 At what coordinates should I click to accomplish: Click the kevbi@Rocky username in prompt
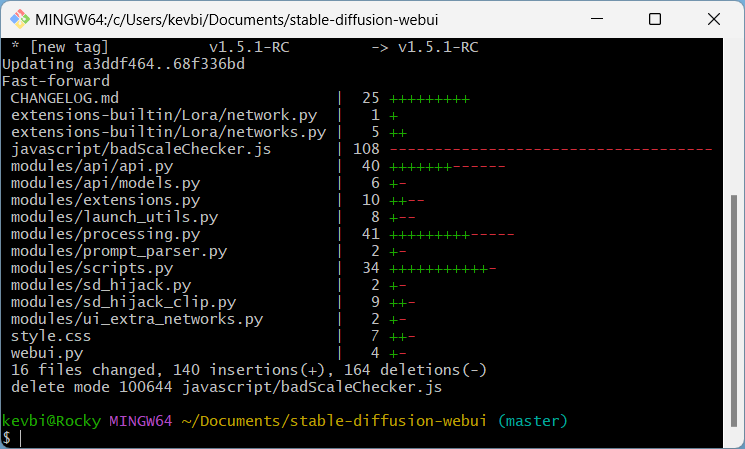53,420
